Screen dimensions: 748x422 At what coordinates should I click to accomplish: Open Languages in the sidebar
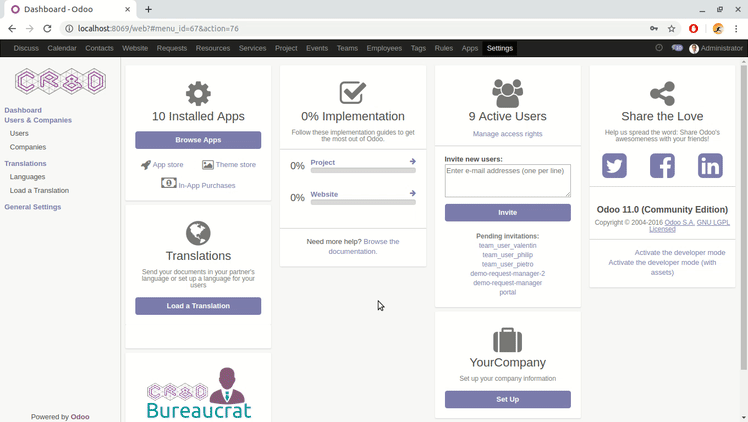coord(27,176)
